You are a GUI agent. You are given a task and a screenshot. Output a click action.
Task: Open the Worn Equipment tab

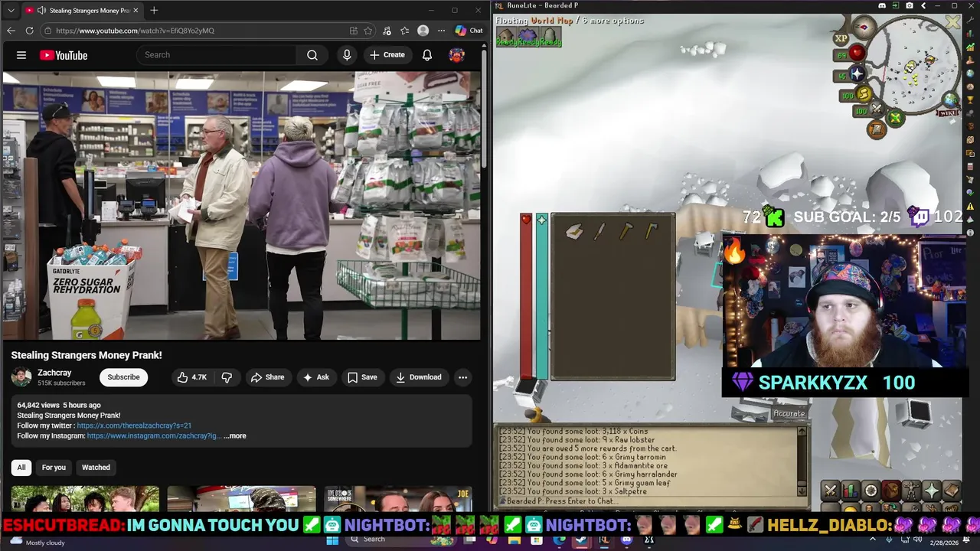click(x=911, y=491)
